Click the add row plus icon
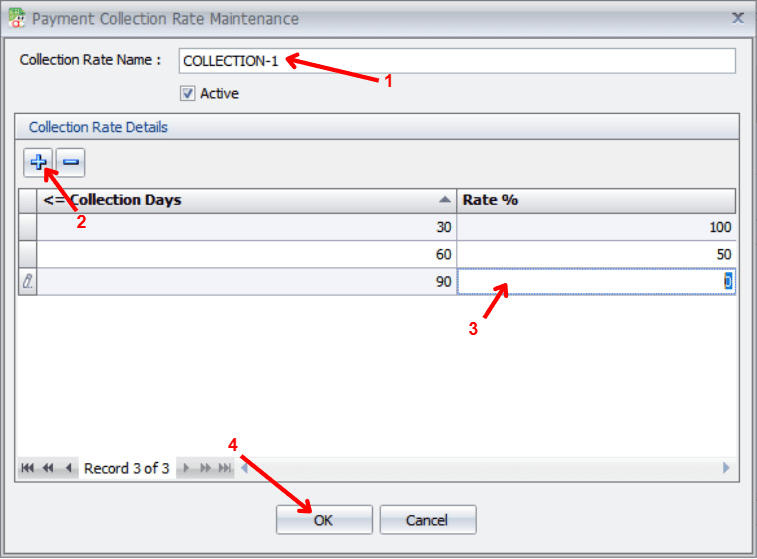Viewport: 757px width, 559px height. [39, 161]
